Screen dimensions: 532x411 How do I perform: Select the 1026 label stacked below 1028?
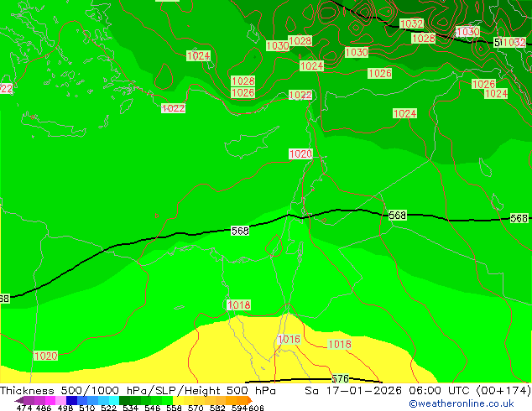click(x=243, y=92)
